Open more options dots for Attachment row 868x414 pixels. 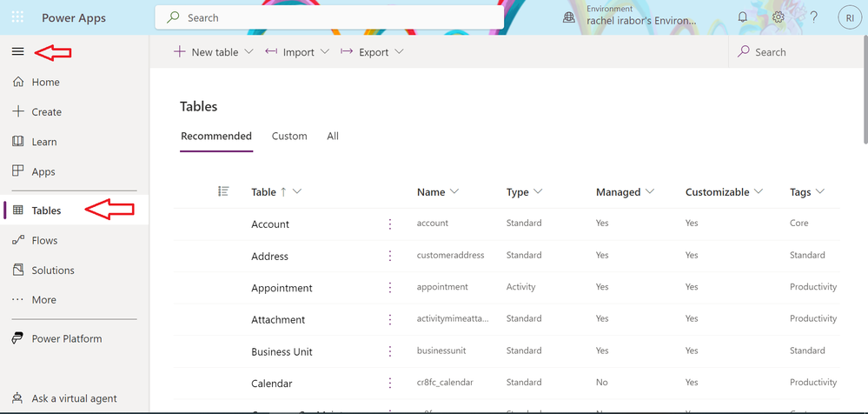(x=390, y=319)
